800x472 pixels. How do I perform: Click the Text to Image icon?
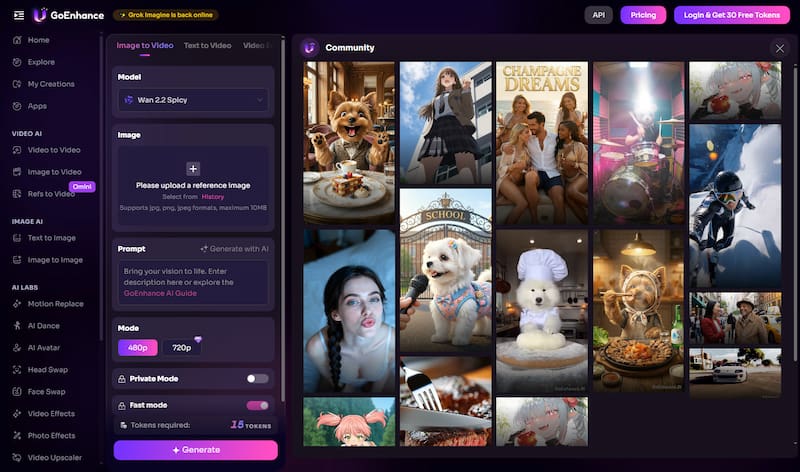click(17, 237)
